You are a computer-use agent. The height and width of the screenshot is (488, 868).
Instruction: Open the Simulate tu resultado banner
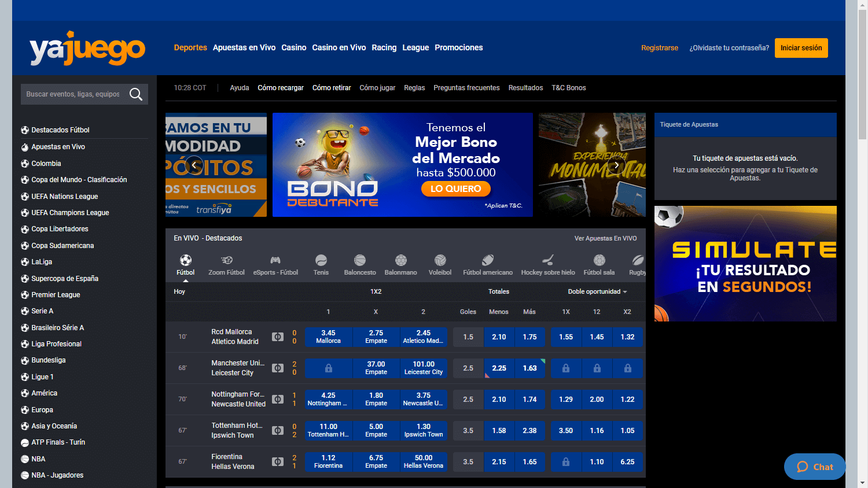pos(745,264)
